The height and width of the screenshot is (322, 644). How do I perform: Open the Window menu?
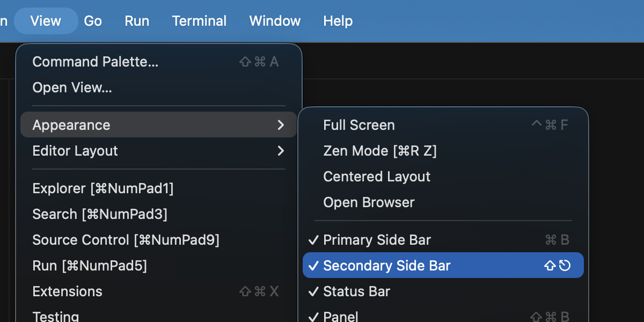(275, 21)
